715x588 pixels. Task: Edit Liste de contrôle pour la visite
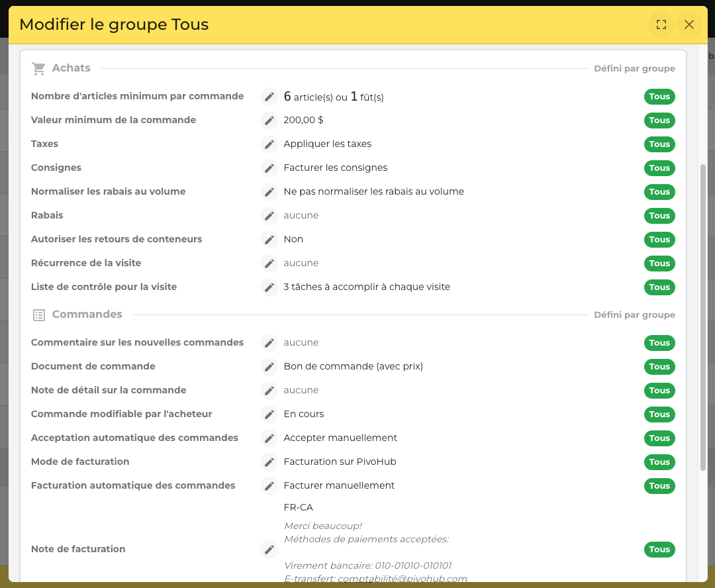pyautogui.click(x=269, y=287)
